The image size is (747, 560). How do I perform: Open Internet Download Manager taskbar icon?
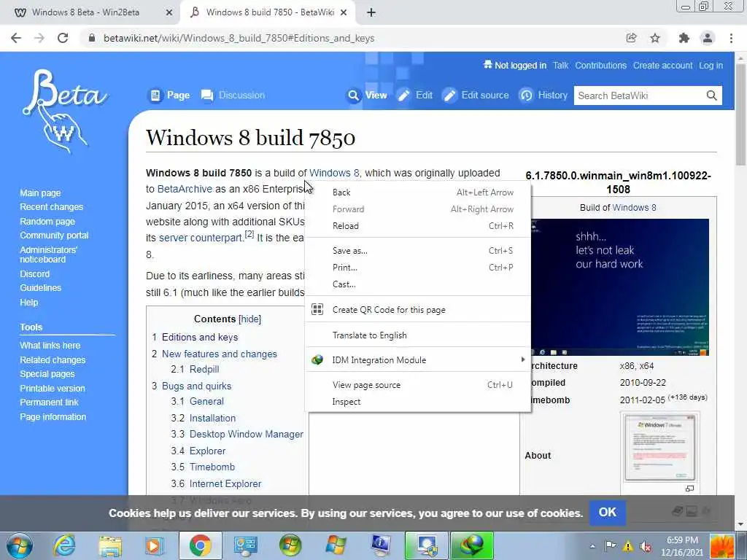472,545
